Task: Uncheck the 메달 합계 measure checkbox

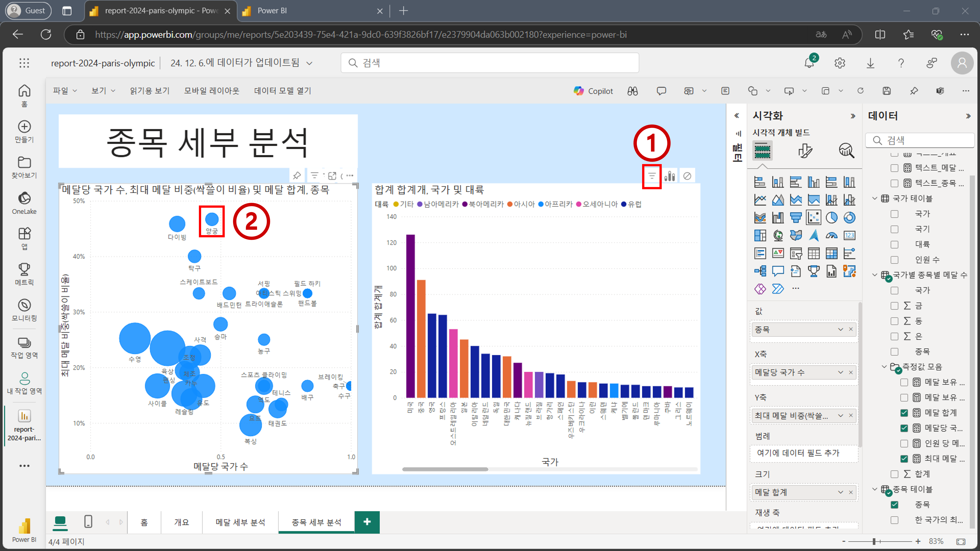Action: point(904,413)
